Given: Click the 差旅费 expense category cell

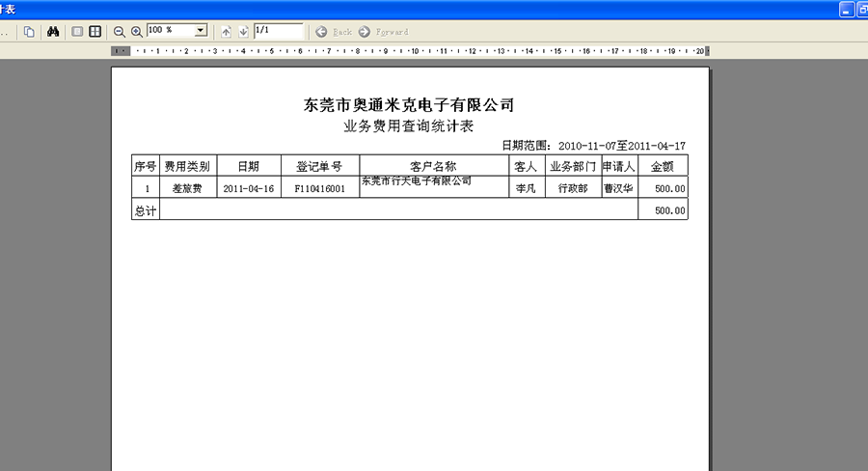Looking at the screenshot, I should 188,188.
